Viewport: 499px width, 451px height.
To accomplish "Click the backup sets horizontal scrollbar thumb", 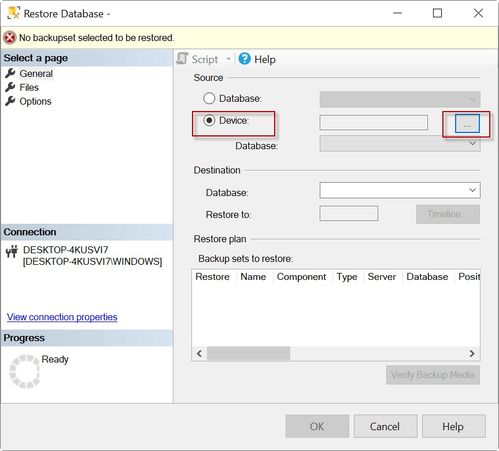I will pos(248,353).
